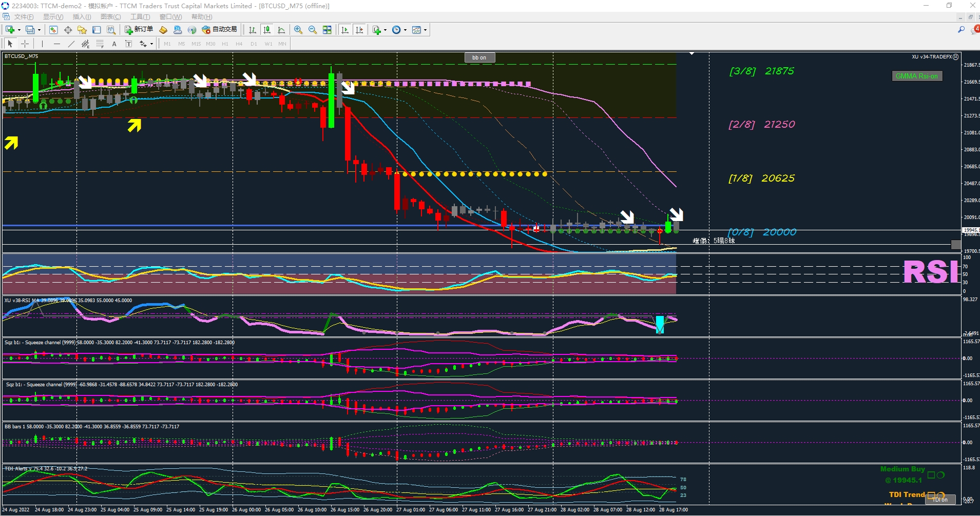Open the 显示(V) menu
Screen dimensions: 980x516
(53, 17)
